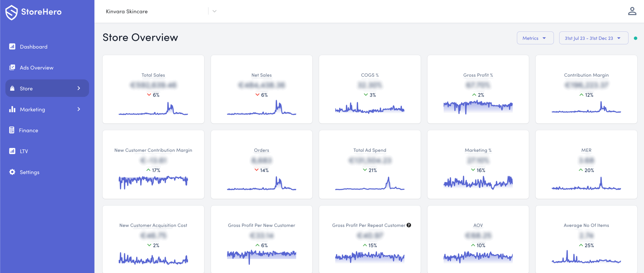Screen dimensions: 644x273
Task: Open the LTV menu item
Action: click(x=24, y=151)
